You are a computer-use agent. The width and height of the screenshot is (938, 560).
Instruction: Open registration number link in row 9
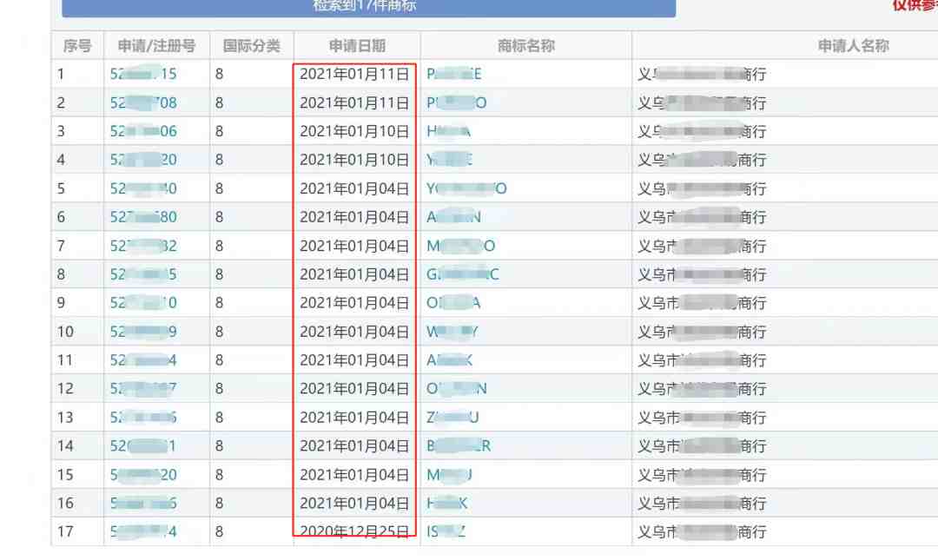(x=143, y=303)
